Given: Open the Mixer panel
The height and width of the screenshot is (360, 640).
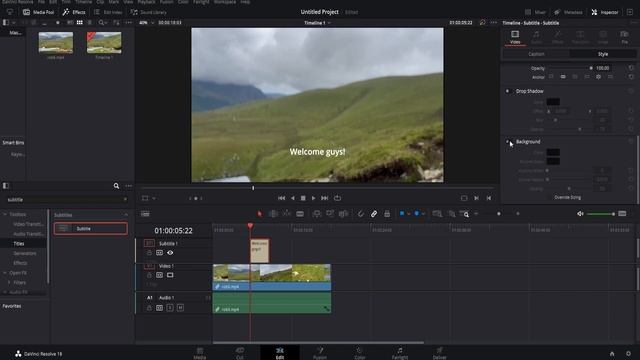Looking at the screenshot, I should pyautogui.click(x=535, y=12).
